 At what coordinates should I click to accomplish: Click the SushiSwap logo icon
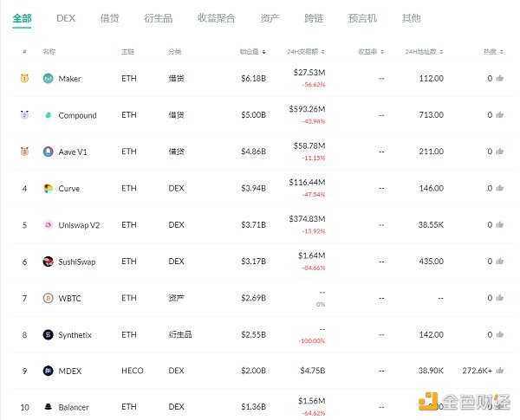[x=49, y=262]
